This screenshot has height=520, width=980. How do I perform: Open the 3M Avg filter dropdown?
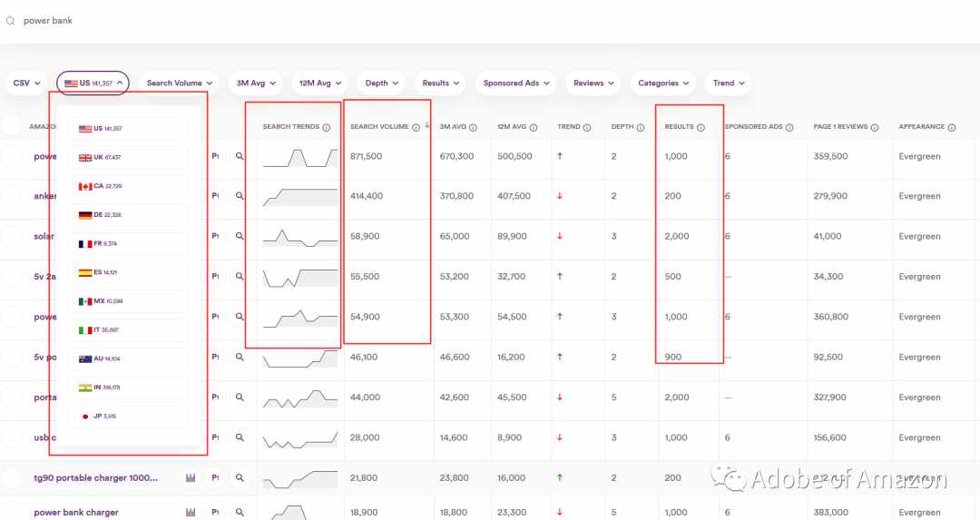pos(256,83)
